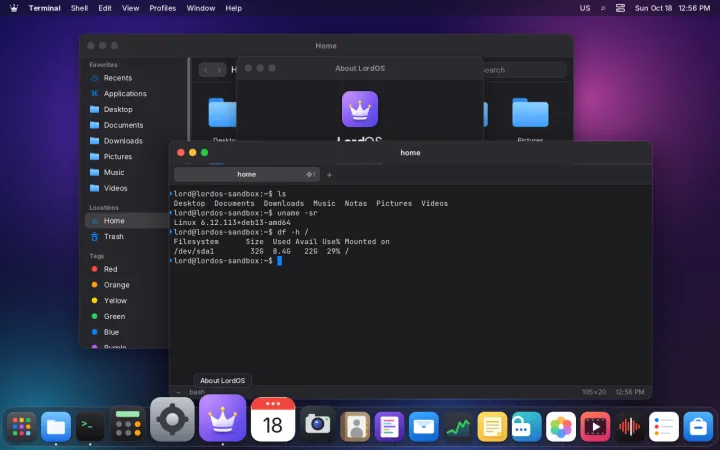
Task: Select Desktop in the Files sidebar
Action: click(118, 109)
